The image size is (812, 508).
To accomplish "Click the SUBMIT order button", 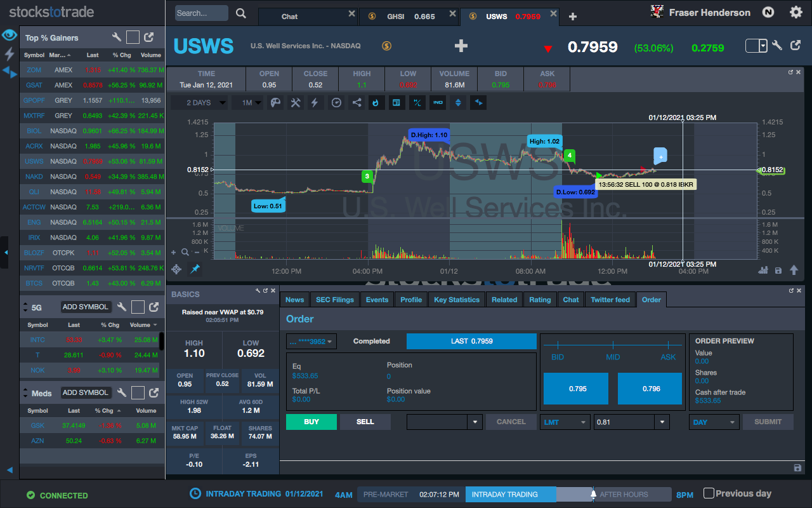I will coord(768,422).
